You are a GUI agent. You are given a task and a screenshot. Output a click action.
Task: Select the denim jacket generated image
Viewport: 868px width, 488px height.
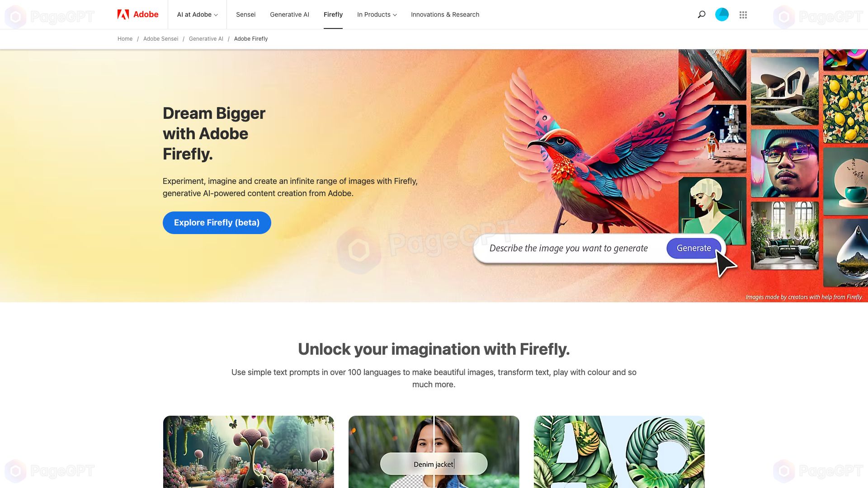[x=434, y=452]
